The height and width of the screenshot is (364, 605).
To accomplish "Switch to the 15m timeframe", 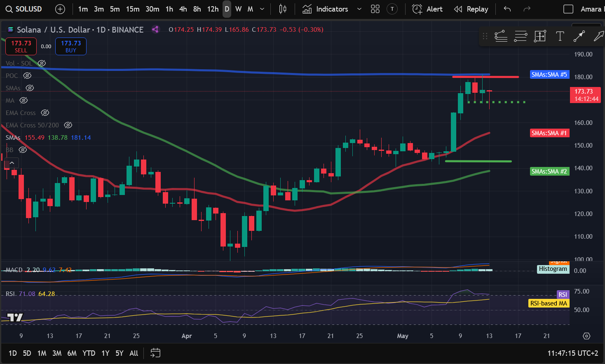I will coord(133,9).
